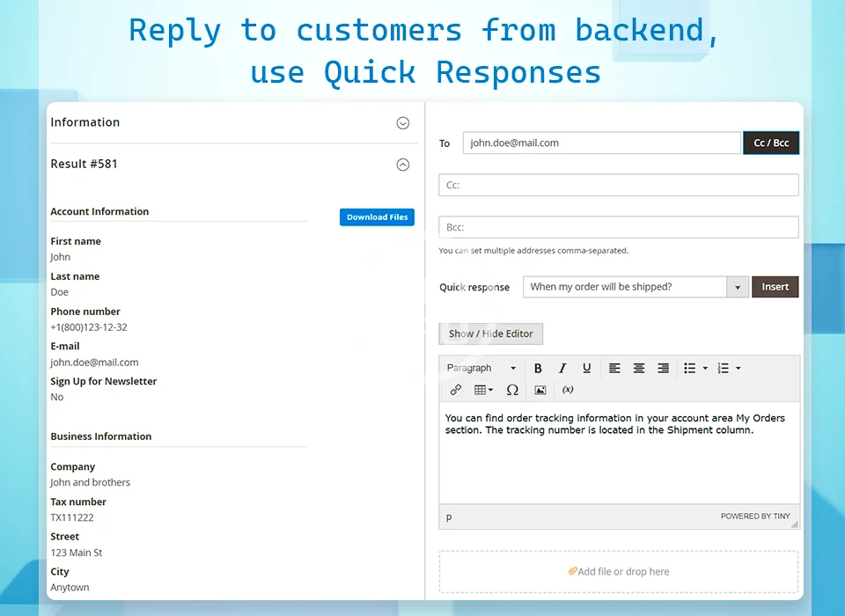The height and width of the screenshot is (616, 845).
Task: Open the Paragraph format dropdown
Action: 481,369
